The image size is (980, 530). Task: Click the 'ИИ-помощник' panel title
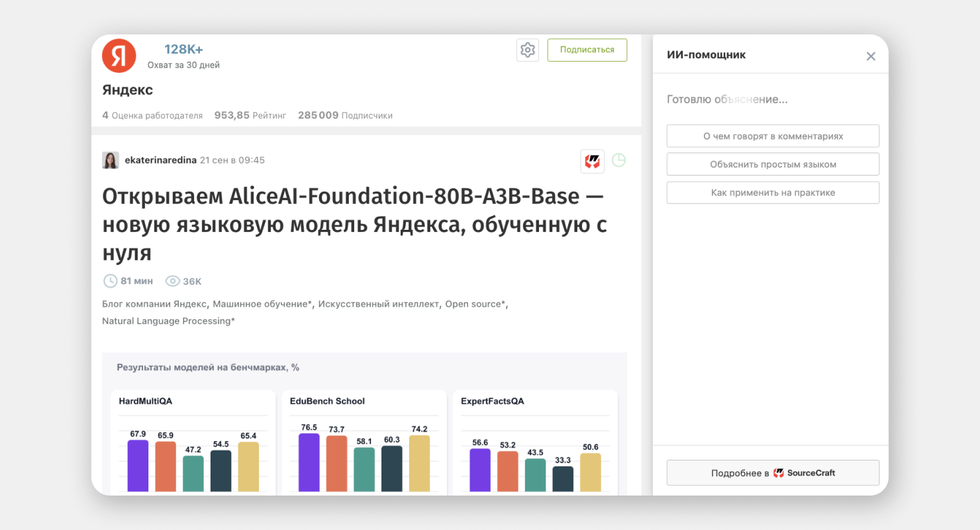706,55
